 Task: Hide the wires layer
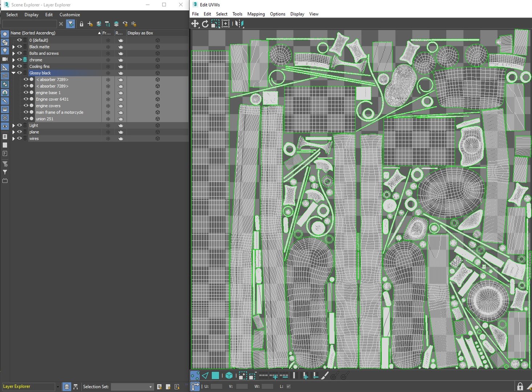20,138
